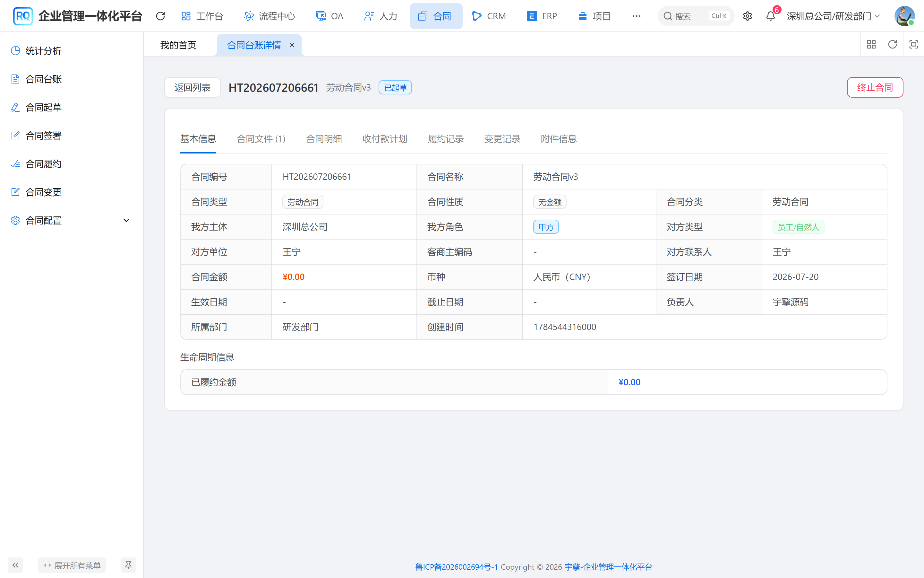The image size is (924, 578).
Task: Click the 鲁ICP备2026002694号-1 footer link
Action: [457, 567]
